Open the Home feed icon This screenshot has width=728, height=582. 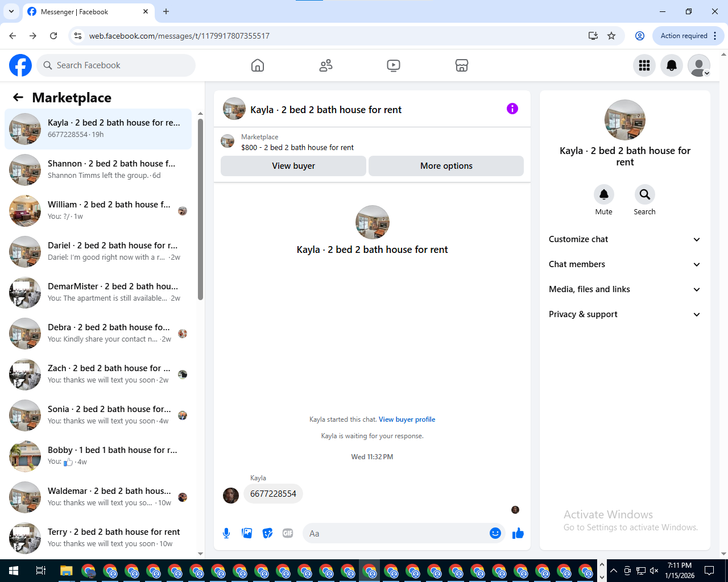click(x=258, y=65)
